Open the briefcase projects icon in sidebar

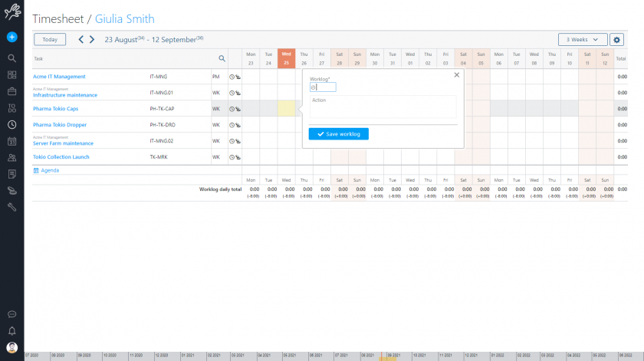point(11,91)
